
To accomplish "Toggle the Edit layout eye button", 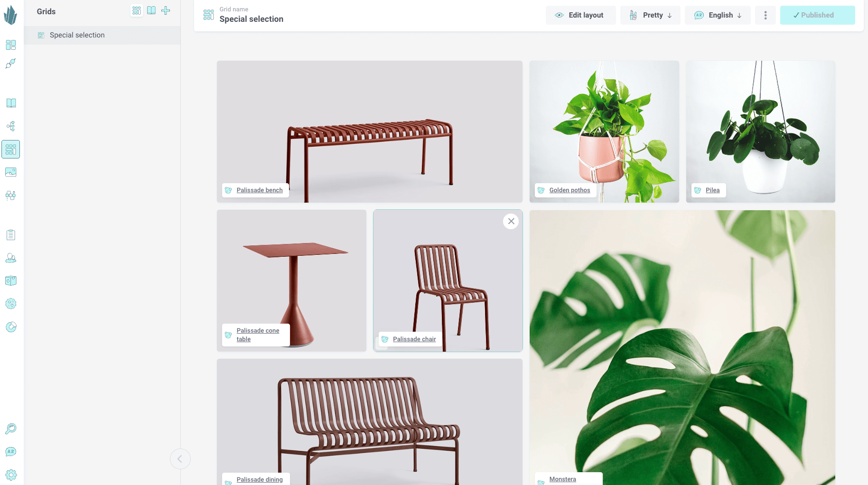I will pos(580,15).
